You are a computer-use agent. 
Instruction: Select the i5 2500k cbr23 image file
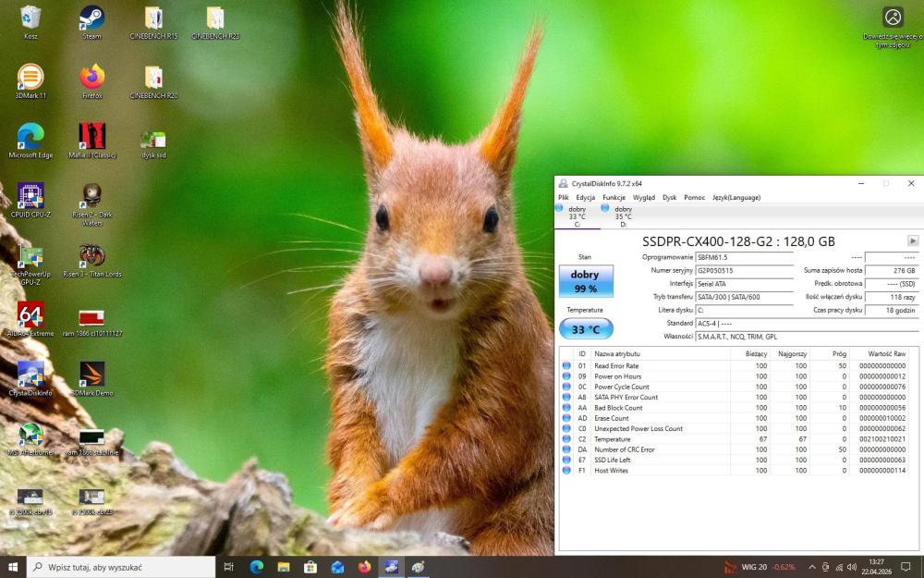[91, 502]
